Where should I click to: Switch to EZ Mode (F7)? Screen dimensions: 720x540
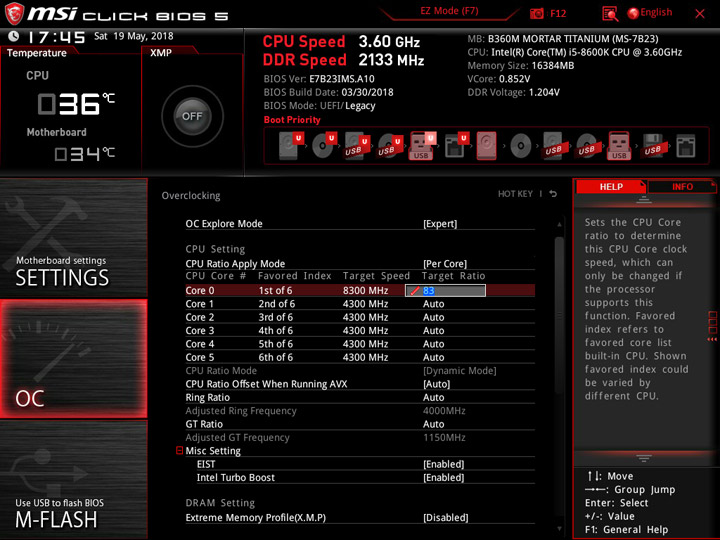pos(449,11)
